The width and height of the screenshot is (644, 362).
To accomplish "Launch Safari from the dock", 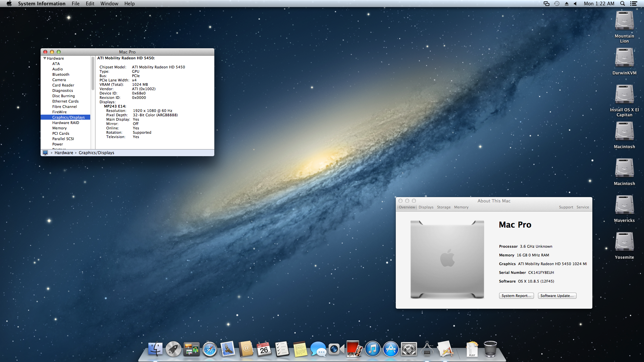I will click(210, 349).
